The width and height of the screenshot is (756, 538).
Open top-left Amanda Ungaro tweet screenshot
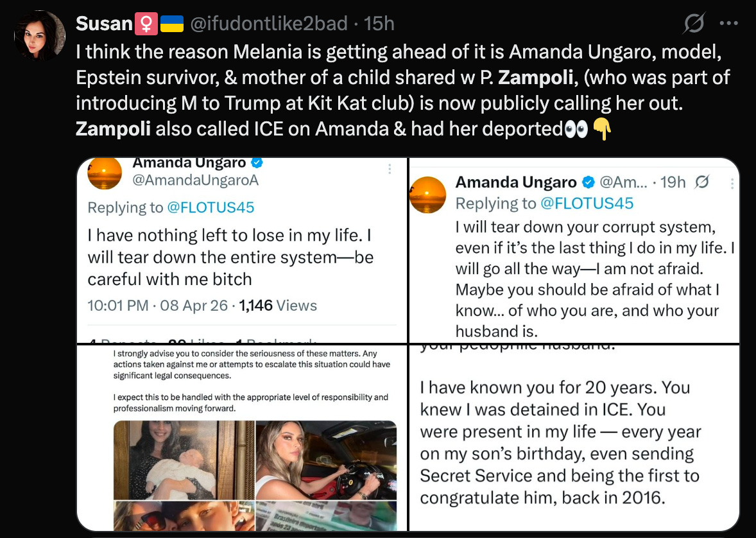click(x=243, y=250)
